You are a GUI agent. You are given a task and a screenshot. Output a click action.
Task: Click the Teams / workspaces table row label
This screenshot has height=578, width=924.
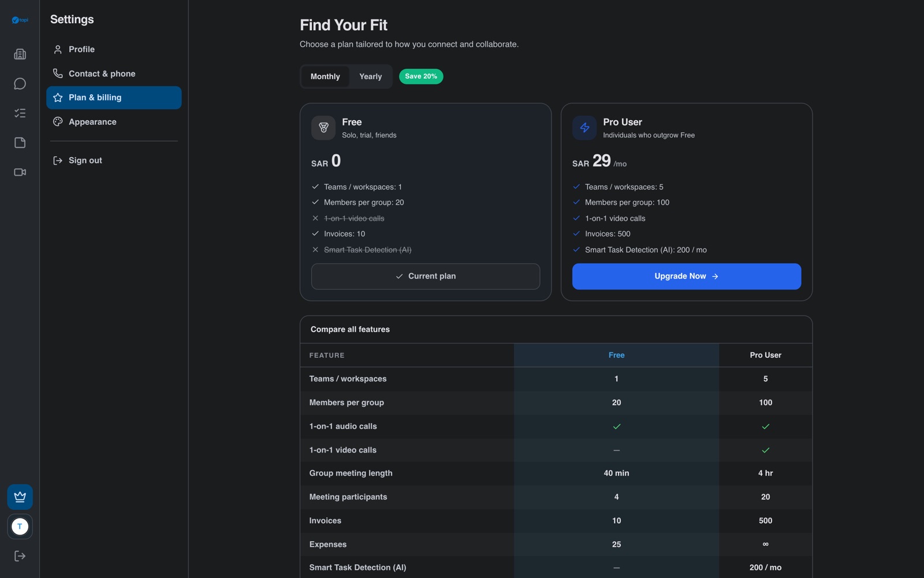point(348,379)
